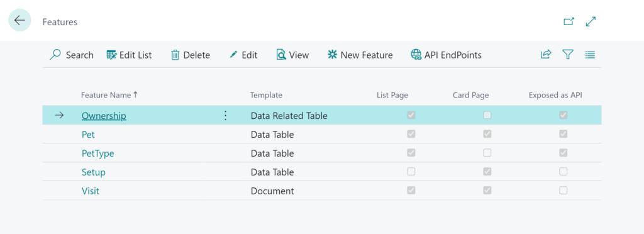Open Template column header menu
The height and width of the screenshot is (234, 644).
coord(266,95)
